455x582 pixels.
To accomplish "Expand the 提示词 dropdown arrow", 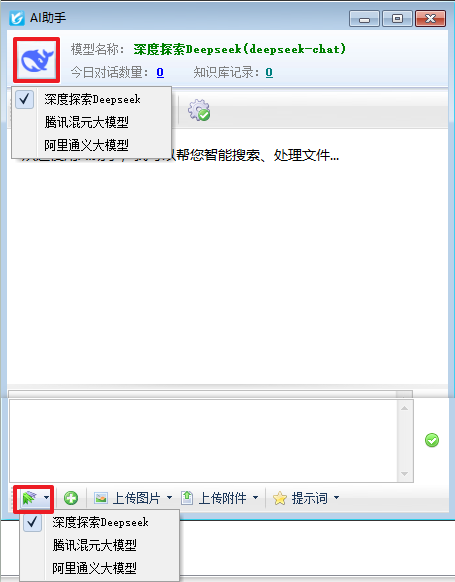I will (x=337, y=498).
